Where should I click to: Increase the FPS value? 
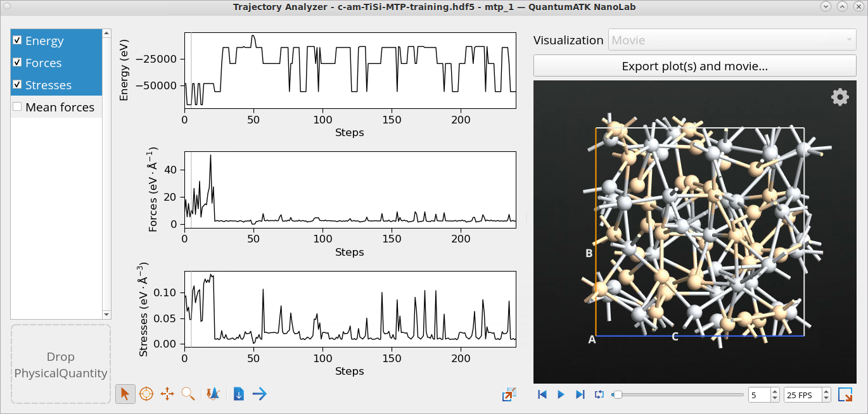coord(826,391)
